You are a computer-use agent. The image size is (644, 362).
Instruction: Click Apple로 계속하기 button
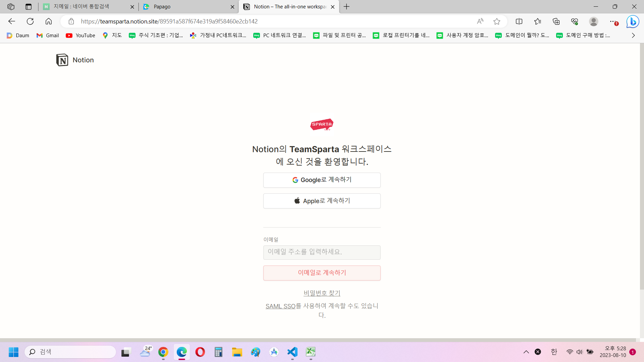tap(322, 201)
